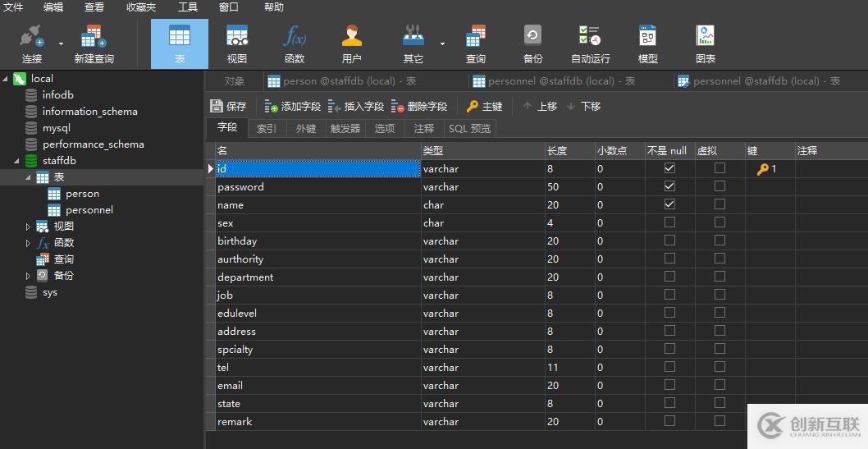
Task: Open the 帮助 help menu
Action: point(274,7)
